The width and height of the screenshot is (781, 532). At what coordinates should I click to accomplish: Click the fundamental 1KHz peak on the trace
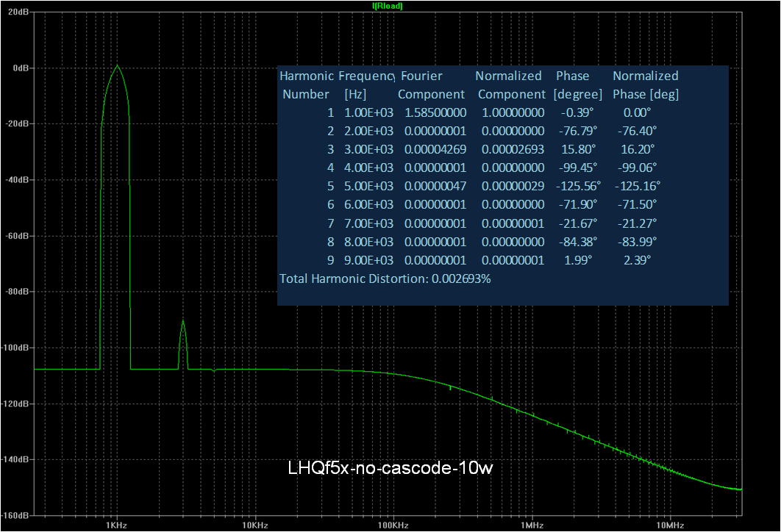117,65
